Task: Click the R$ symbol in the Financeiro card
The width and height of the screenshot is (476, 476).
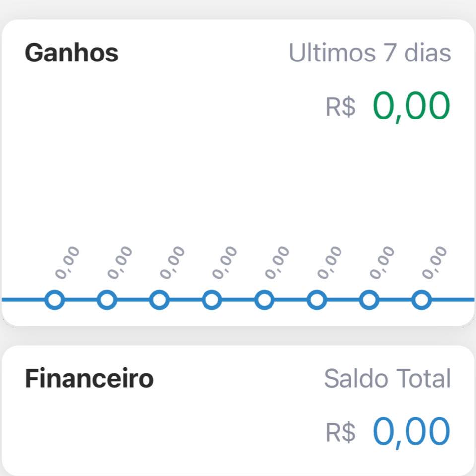Action: tap(340, 433)
